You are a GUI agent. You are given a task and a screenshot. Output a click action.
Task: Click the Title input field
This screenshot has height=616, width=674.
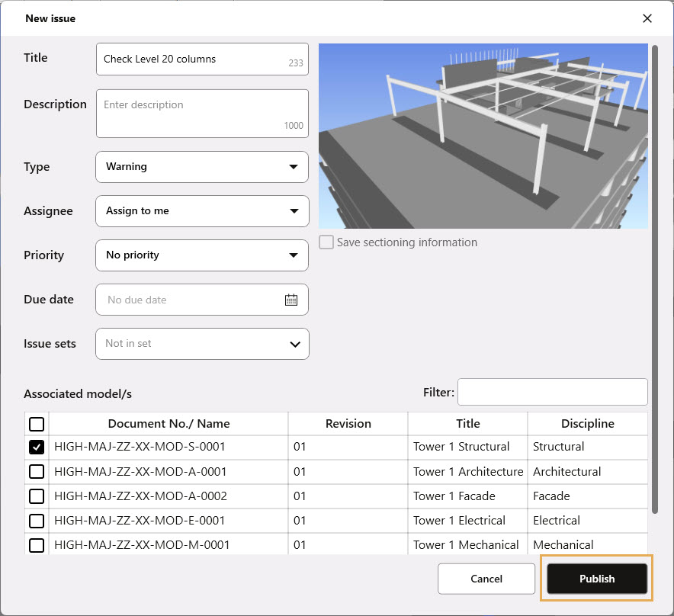194,59
